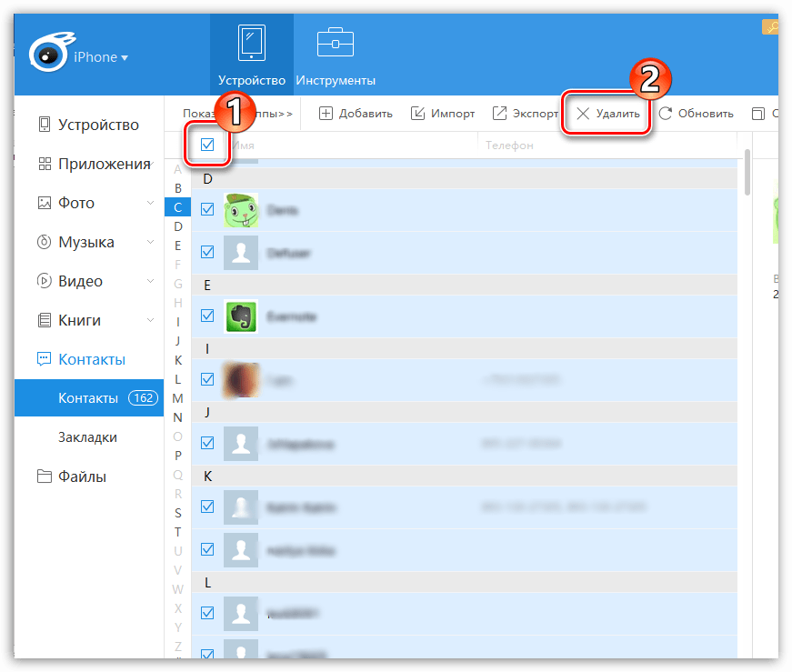Click the Export toolbar icon
The height and width of the screenshot is (672, 792).
click(x=500, y=114)
